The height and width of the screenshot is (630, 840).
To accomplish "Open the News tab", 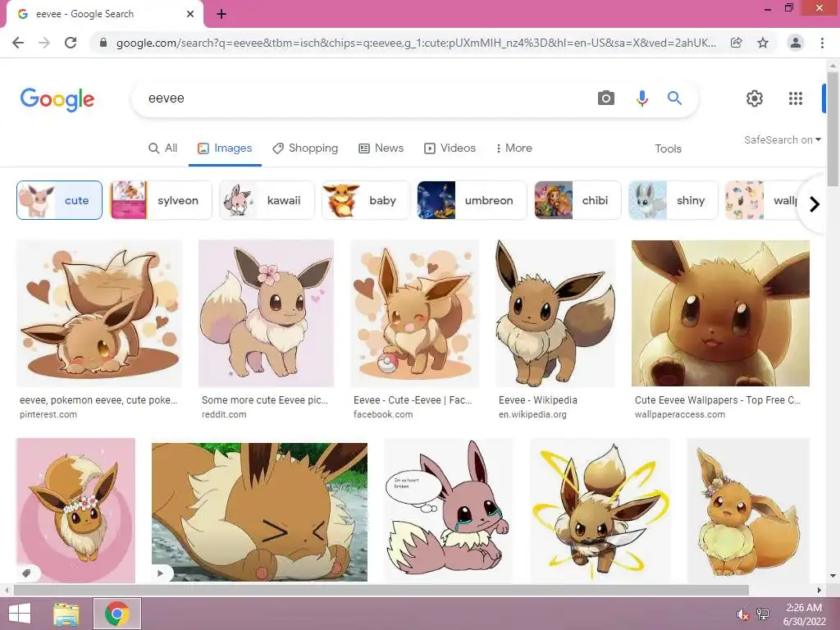I will tap(381, 148).
